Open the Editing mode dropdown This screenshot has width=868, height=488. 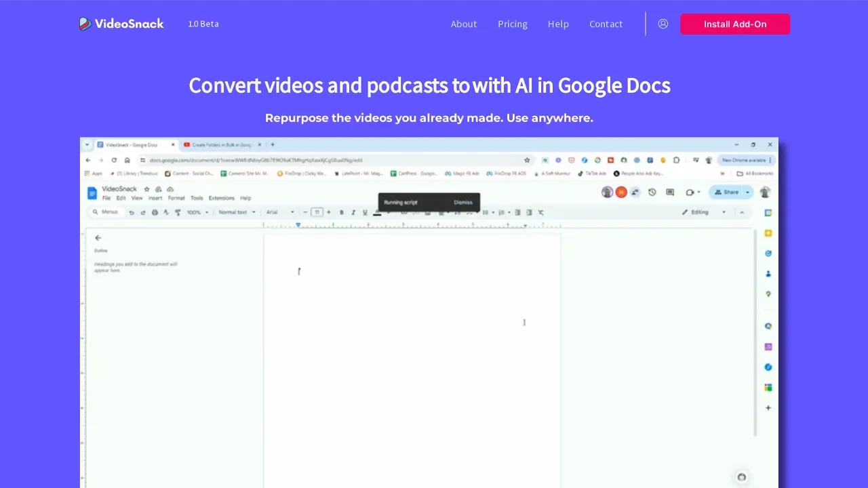(703, 212)
